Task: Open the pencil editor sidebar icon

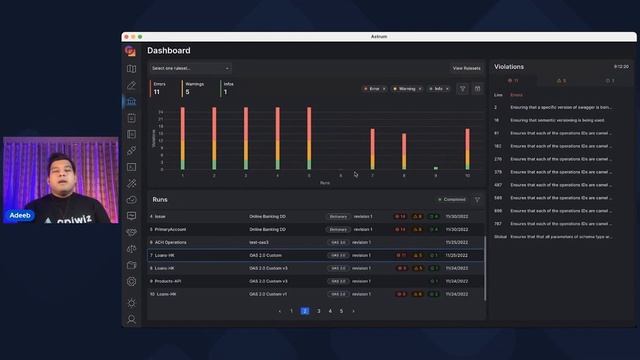Action: click(131, 85)
